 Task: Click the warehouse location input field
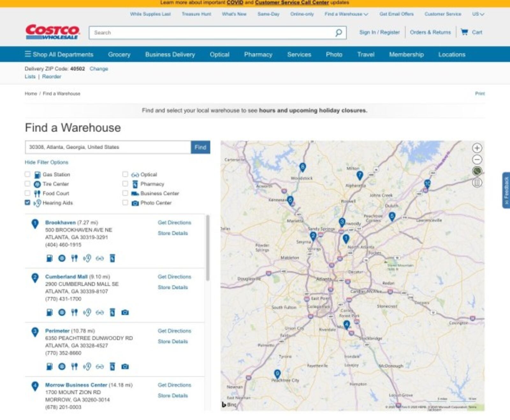coord(108,147)
